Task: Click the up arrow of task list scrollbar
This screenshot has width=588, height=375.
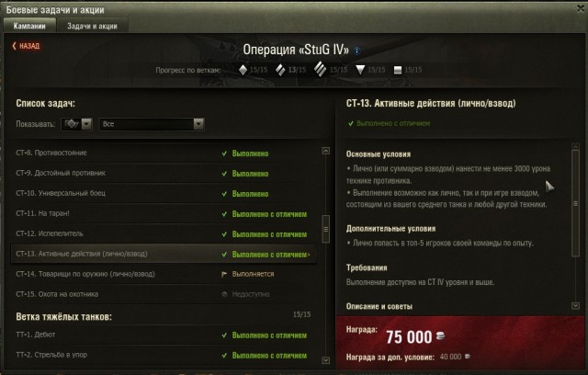Action: pos(326,151)
